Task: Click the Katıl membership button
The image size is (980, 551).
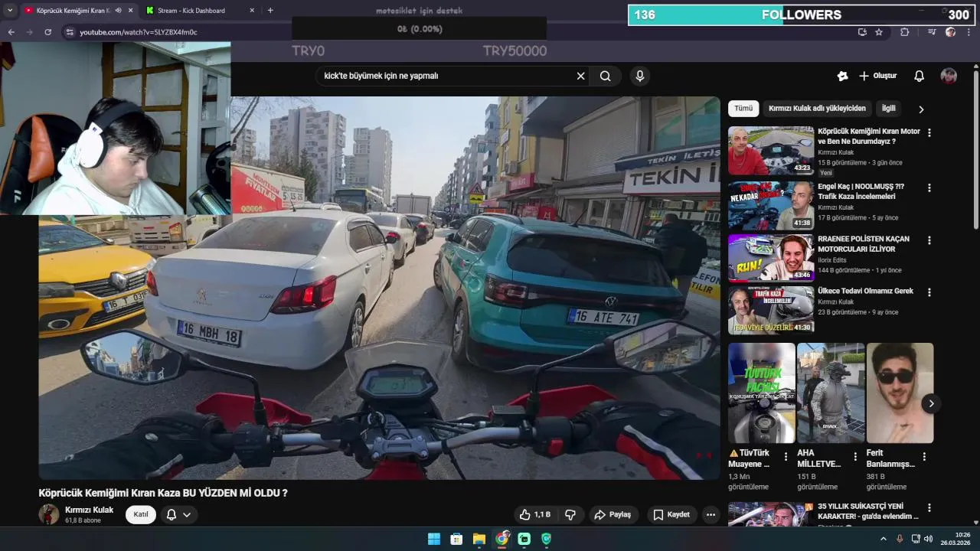Action: point(141,514)
